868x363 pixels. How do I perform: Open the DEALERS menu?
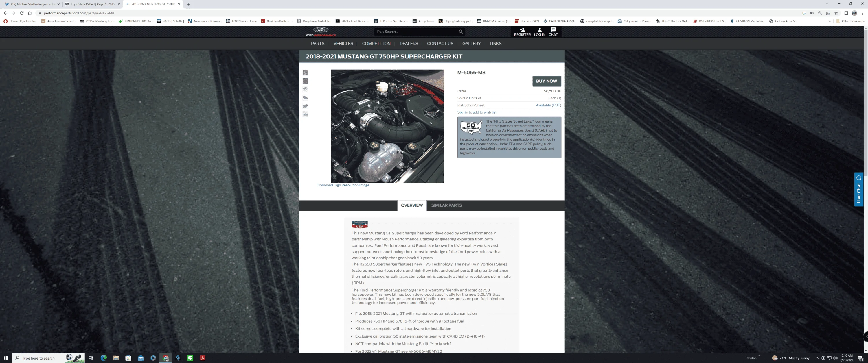(x=409, y=43)
